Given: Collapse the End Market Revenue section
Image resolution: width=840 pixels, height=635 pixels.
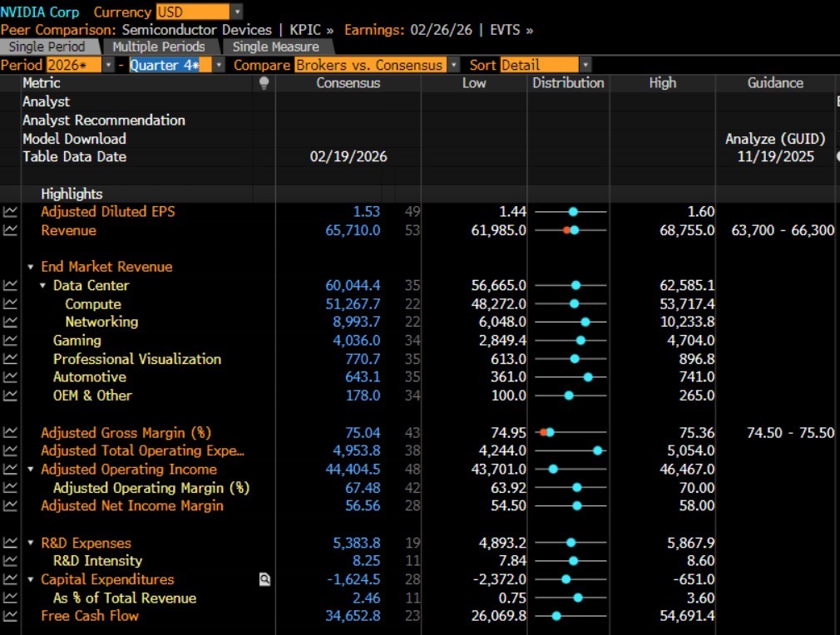Looking at the screenshot, I should (31, 268).
